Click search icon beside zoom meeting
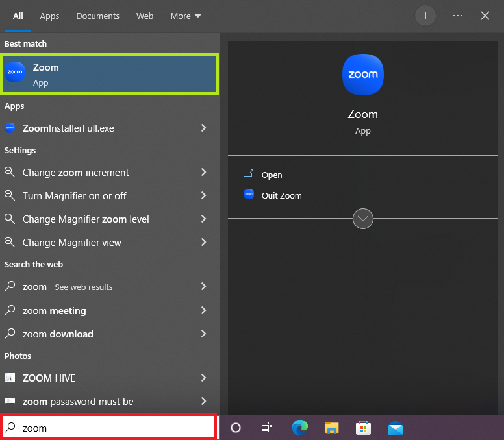Screen dimensions: 504x440 tap(10, 310)
